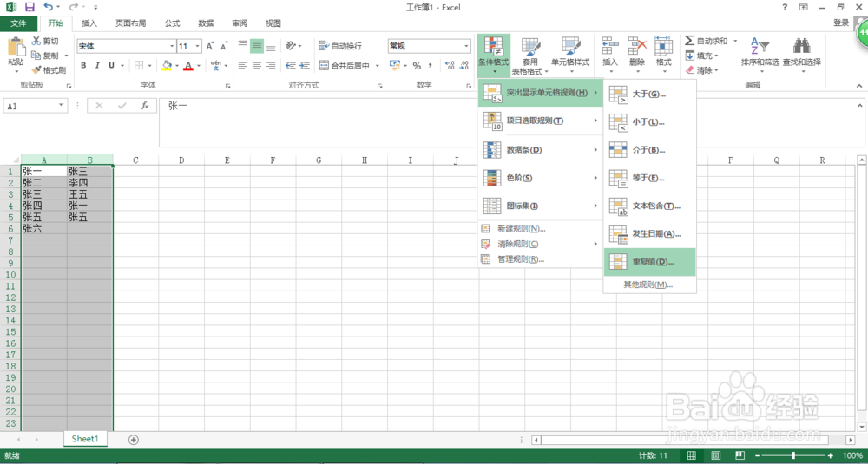Click the Insert cells (插入) icon
This screenshot has height=464, width=868.
coord(609,45)
